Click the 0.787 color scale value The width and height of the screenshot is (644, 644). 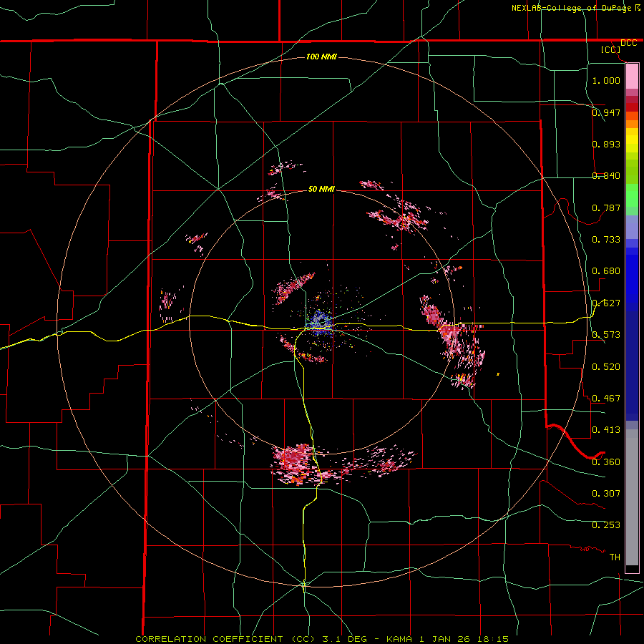(x=606, y=208)
